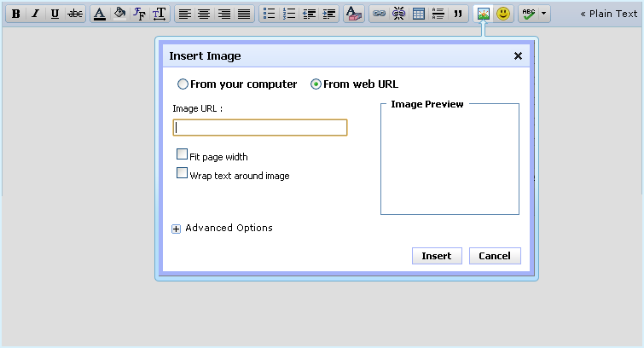Open the font size tool
Screen dimensions: 644x348
[x=160, y=14]
